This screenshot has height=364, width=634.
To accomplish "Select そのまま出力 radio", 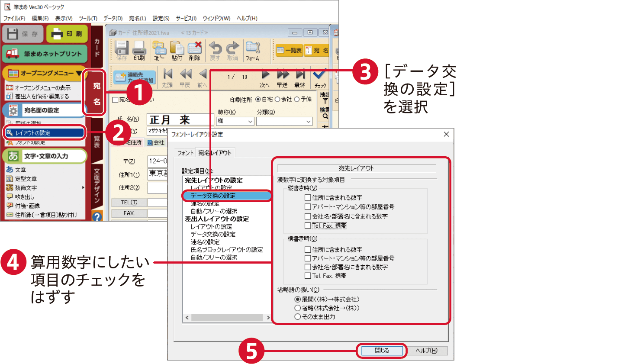I will [297, 317].
